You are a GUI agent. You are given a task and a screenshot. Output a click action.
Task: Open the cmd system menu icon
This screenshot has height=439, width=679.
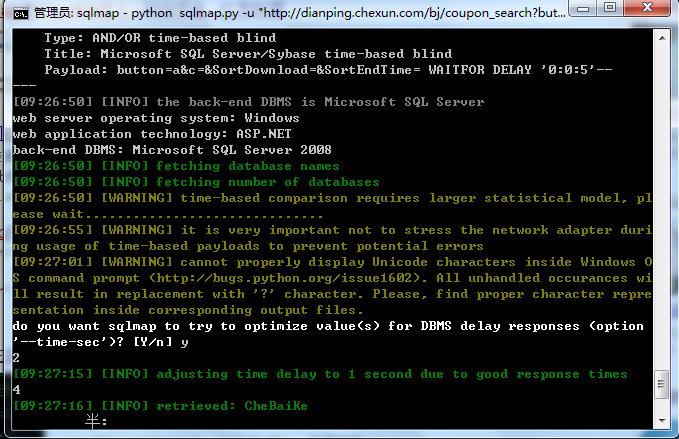20,13
